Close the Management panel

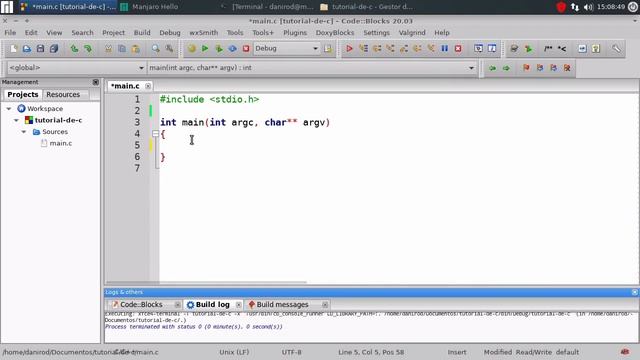(x=96, y=82)
